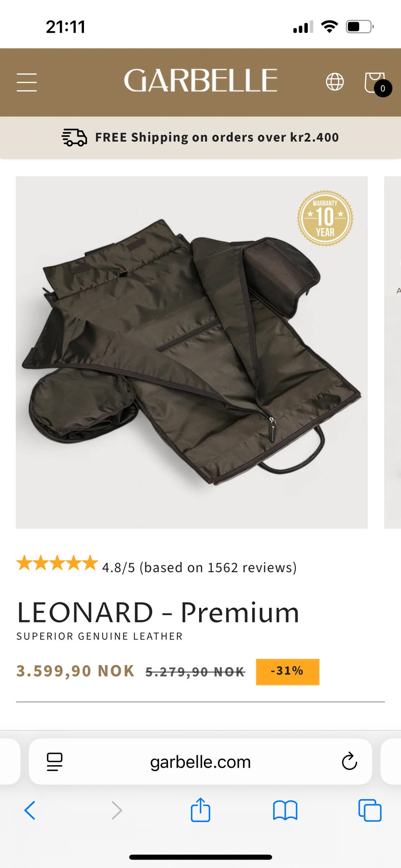Select the main garment bag product image

(192, 352)
